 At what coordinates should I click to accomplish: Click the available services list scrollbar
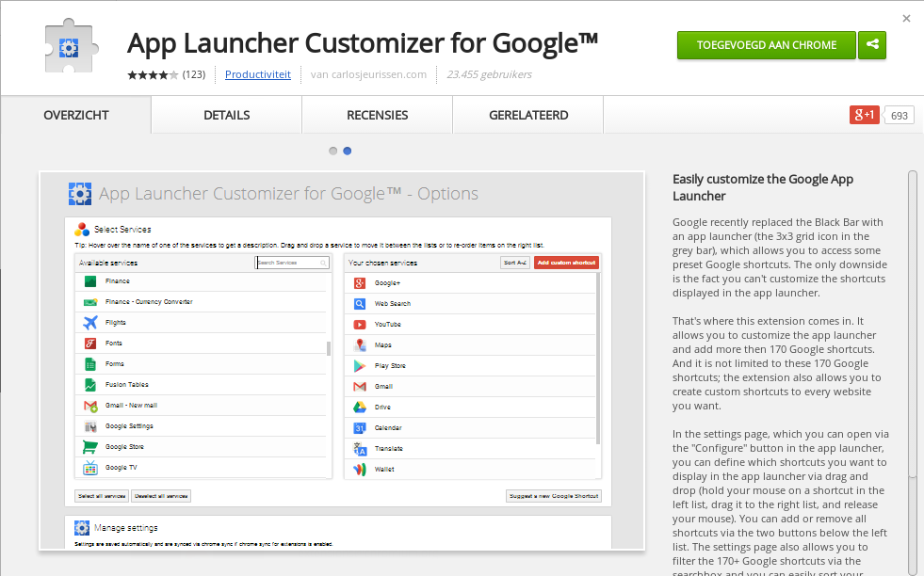(x=329, y=347)
